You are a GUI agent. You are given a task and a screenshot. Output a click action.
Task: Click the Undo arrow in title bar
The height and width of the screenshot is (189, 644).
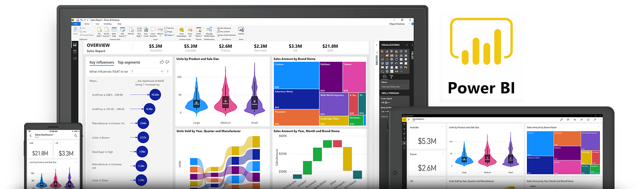click(x=81, y=20)
